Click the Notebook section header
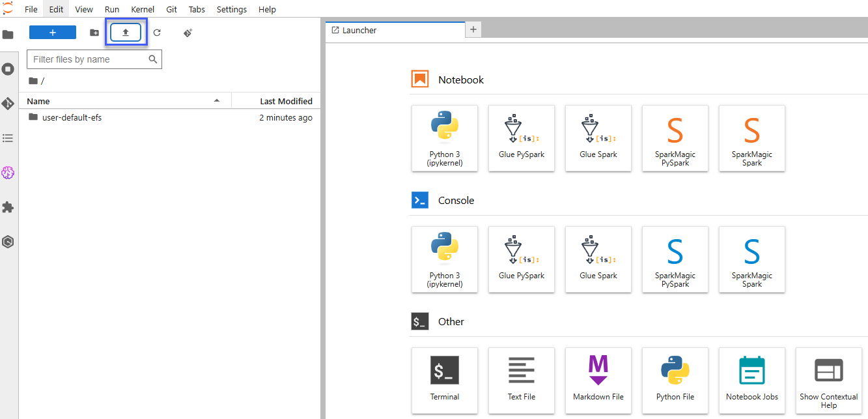The height and width of the screenshot is (419, 868). click(461, 79)
